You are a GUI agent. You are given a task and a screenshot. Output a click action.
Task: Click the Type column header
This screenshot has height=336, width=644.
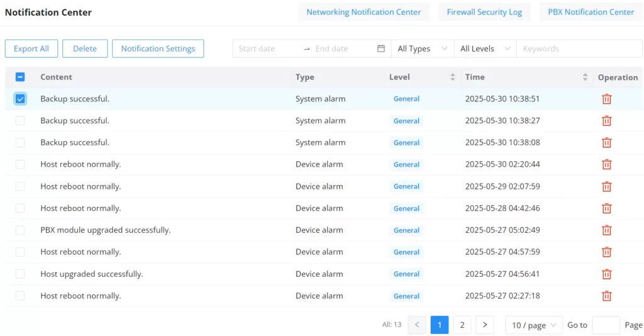click(x=305, y=77)
